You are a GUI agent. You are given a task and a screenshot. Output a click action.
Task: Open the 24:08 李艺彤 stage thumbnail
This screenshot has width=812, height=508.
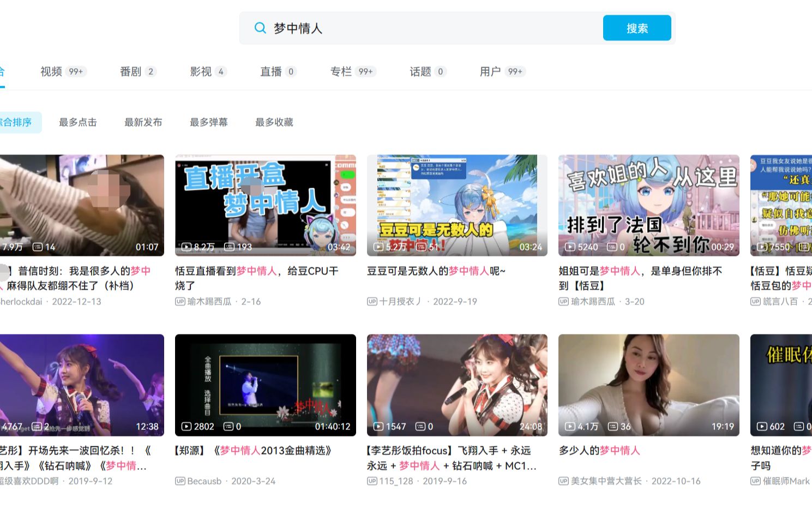457,385
